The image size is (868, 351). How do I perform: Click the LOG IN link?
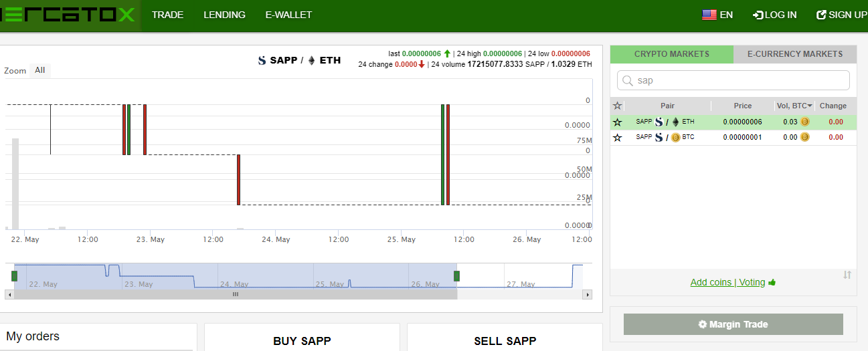click(x=775, y=15)
